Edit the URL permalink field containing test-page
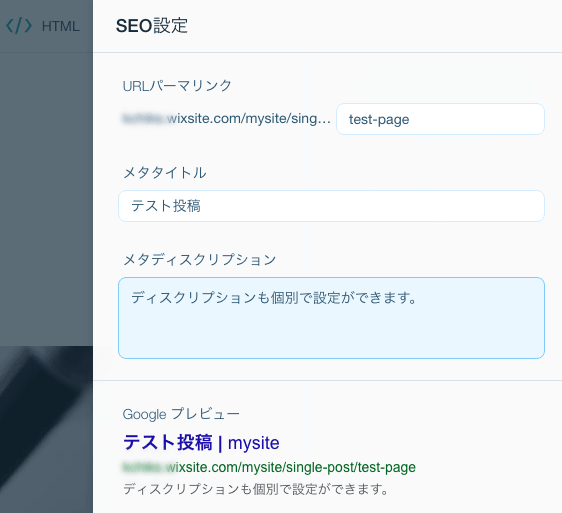 coord(440,119)
